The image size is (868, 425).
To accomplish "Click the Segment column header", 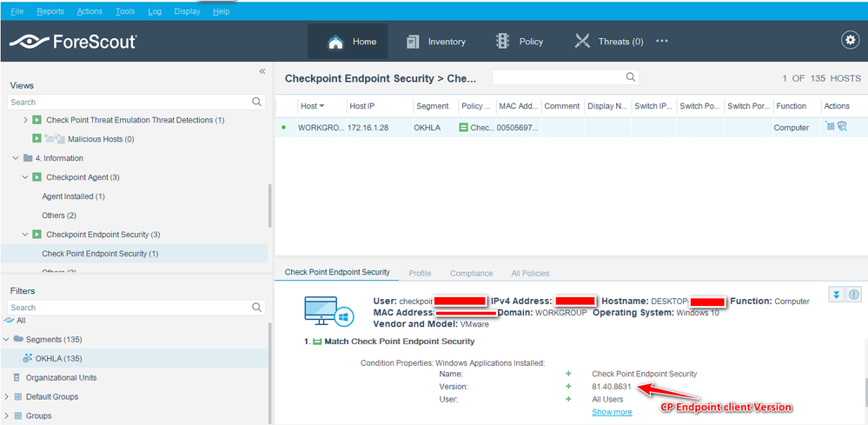I will tap(433, 106).
